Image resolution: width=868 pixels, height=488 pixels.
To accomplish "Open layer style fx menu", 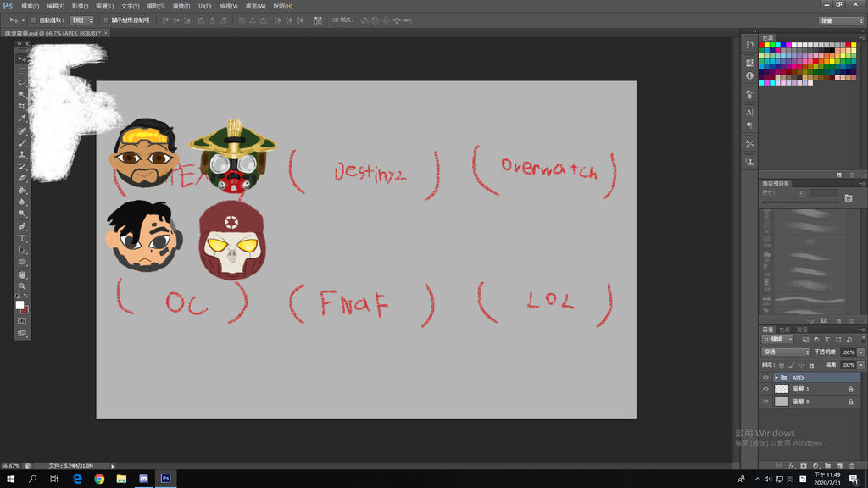I will click(x=791, y=466).
